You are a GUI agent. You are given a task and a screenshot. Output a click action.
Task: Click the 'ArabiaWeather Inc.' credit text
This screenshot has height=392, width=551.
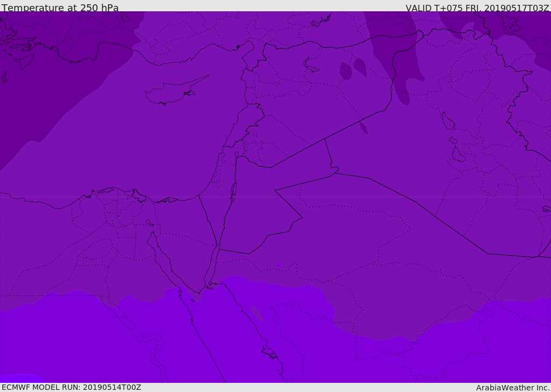click(x=513, y=388)
